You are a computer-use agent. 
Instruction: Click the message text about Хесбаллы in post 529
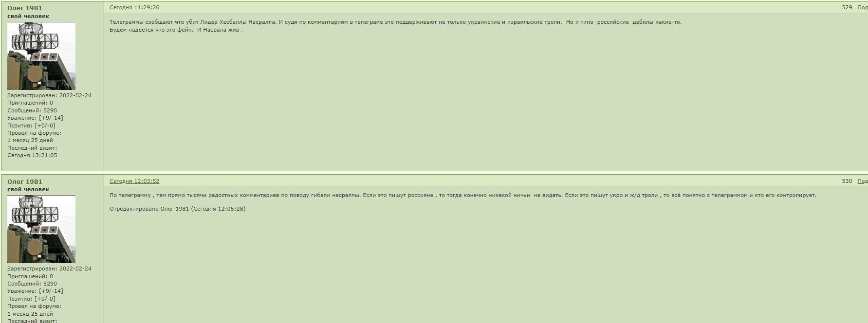[x=395, y=26]
